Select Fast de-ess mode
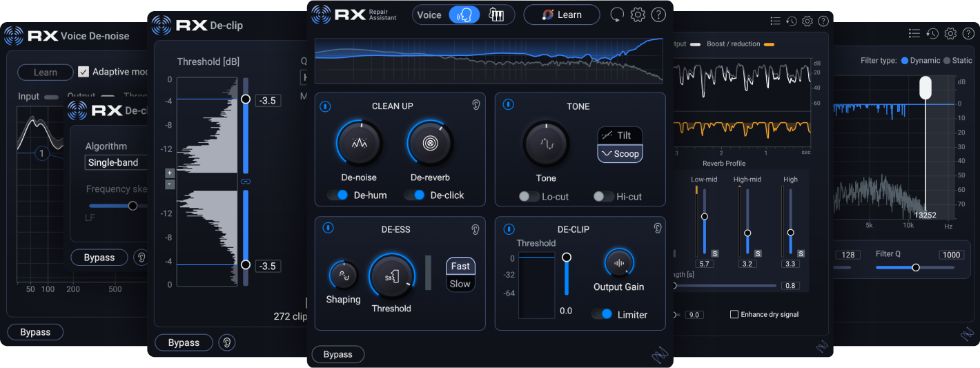Screen dimensions: 980x368 coord(460,266)
